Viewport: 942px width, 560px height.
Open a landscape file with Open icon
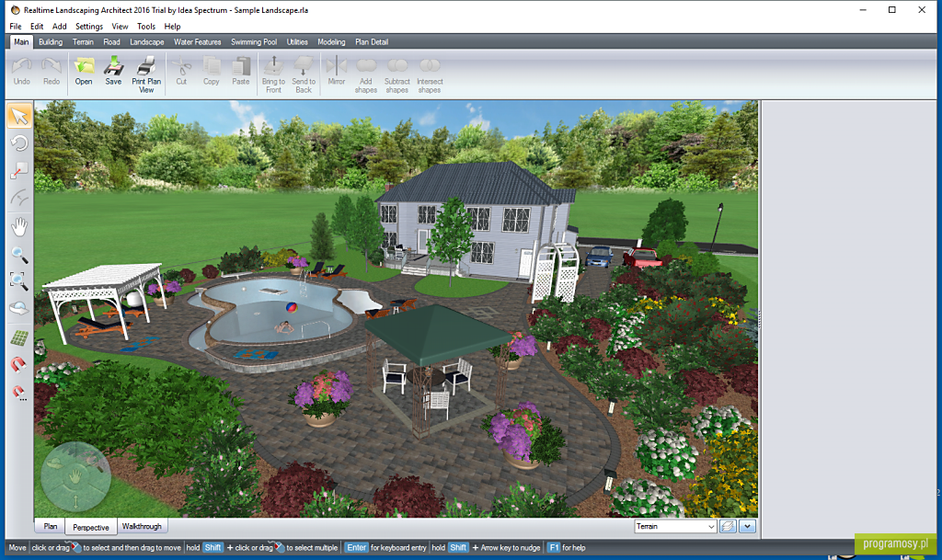pyautogui.click(x=84, y=72)
